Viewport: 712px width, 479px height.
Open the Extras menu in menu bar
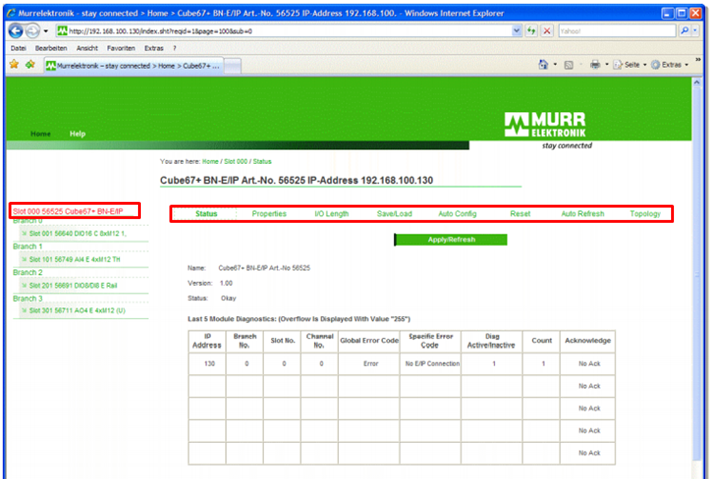click(153, 48)
